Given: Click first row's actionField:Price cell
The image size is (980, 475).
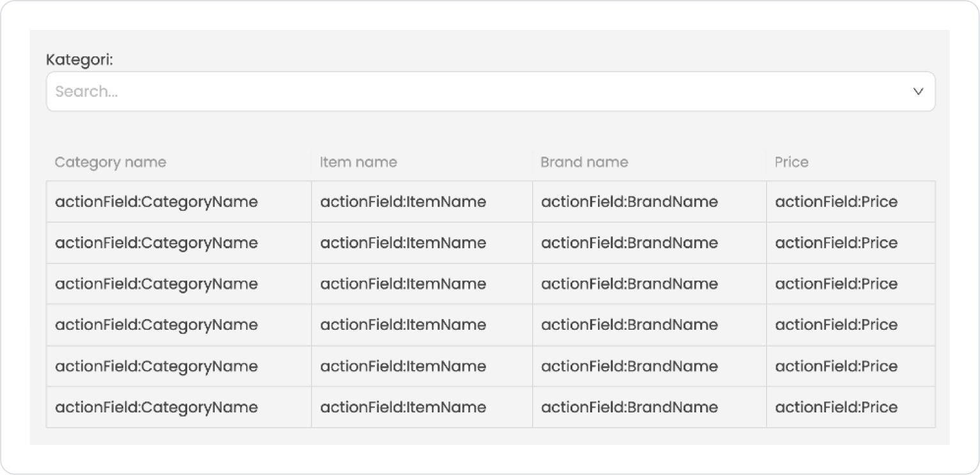Looking at the screenshot, I should point(836,202).
